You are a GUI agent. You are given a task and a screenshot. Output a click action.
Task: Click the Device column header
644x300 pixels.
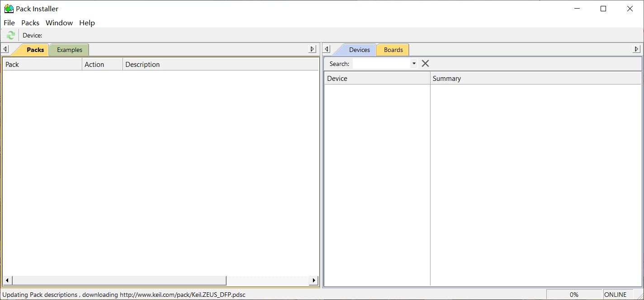tap(377, 78)
